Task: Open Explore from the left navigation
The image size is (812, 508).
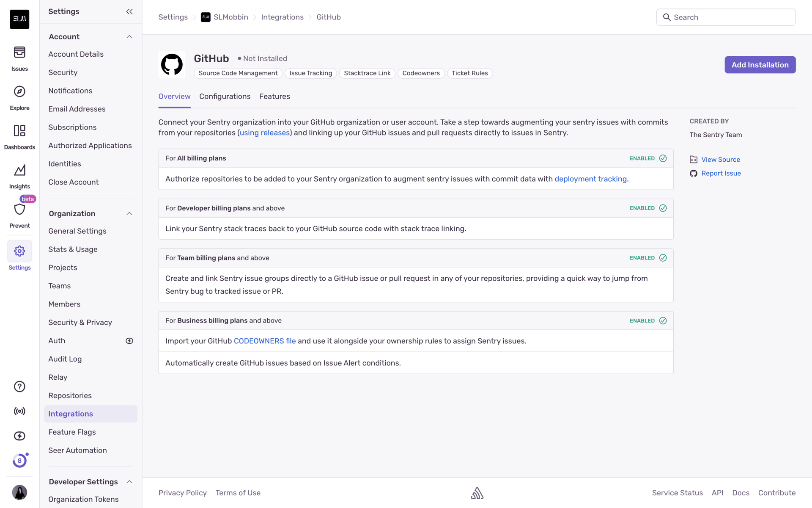Action: 19,98
